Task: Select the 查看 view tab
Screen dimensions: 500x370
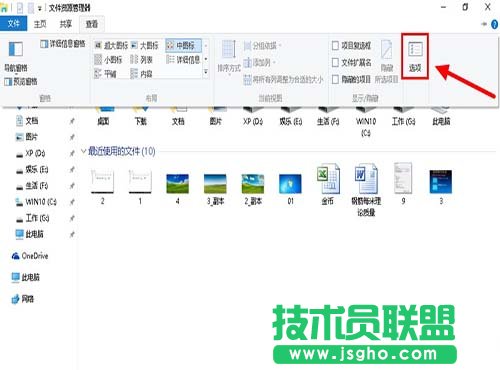Action: coord(92,24)
